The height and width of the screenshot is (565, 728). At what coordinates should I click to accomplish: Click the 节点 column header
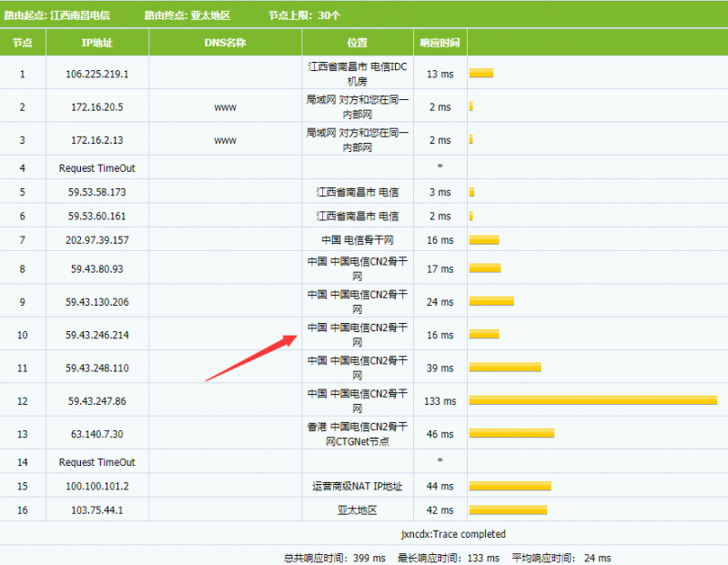coord(22,43)
